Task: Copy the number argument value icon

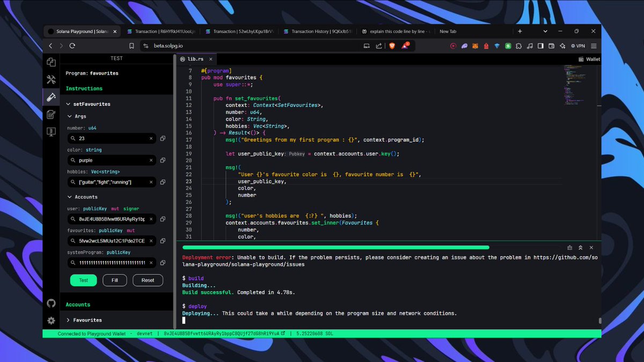Action: click(x=163, y=138)
